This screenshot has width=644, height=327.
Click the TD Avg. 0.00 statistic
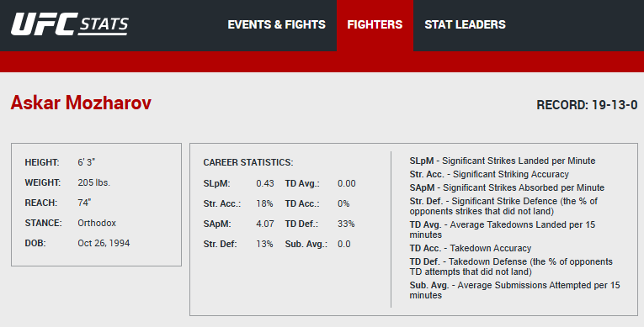pyautogui.click(x=347, y=183)
